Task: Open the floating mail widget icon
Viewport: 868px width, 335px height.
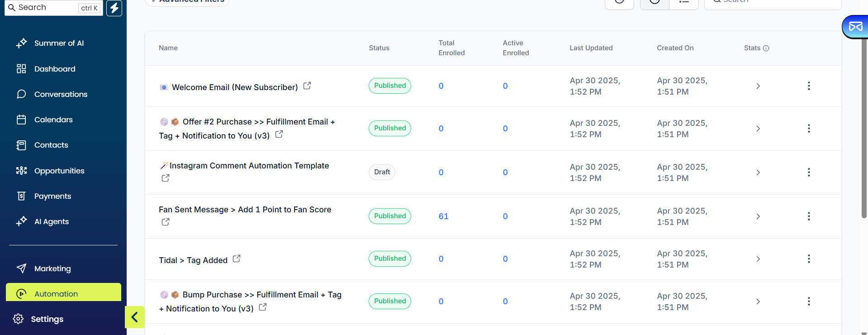Action: (855, 27)
